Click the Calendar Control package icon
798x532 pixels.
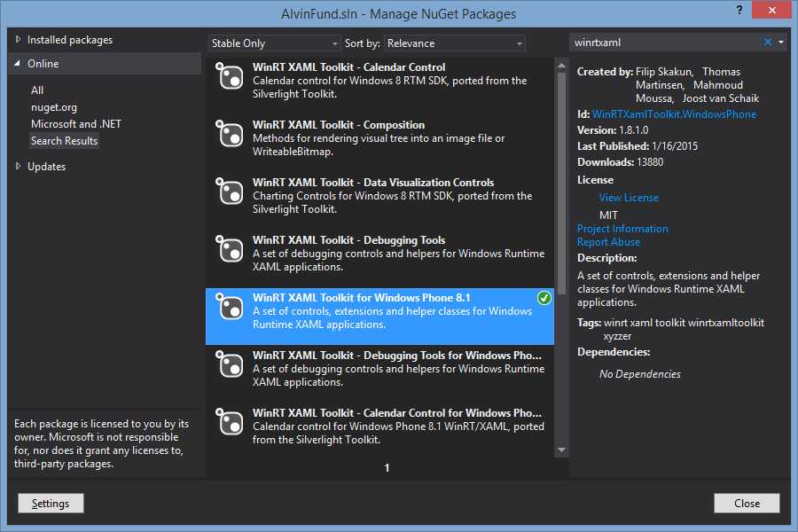tap(229, 76)
